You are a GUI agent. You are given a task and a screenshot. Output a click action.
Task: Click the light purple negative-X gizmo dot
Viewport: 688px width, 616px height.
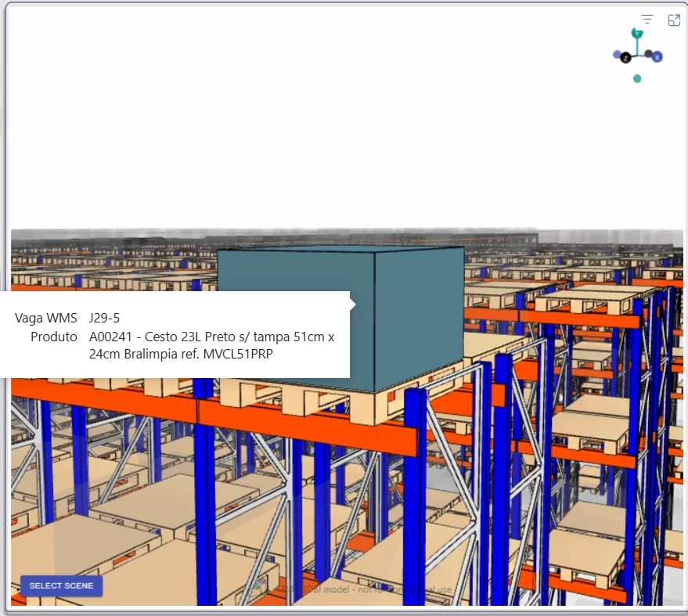point(617,55)
